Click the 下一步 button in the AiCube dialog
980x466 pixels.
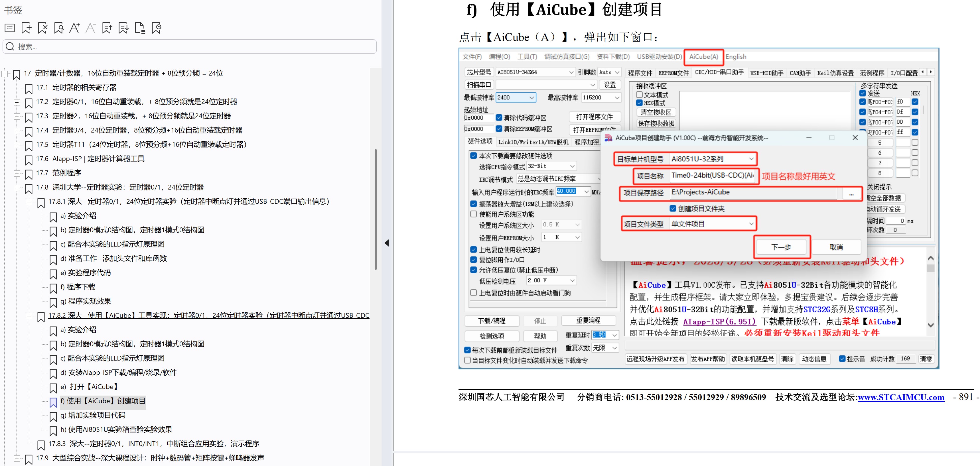[781, 247]
